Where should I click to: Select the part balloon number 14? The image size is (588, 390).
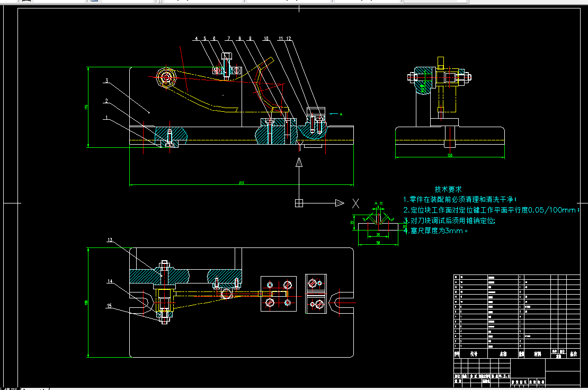tap(110, 281)
